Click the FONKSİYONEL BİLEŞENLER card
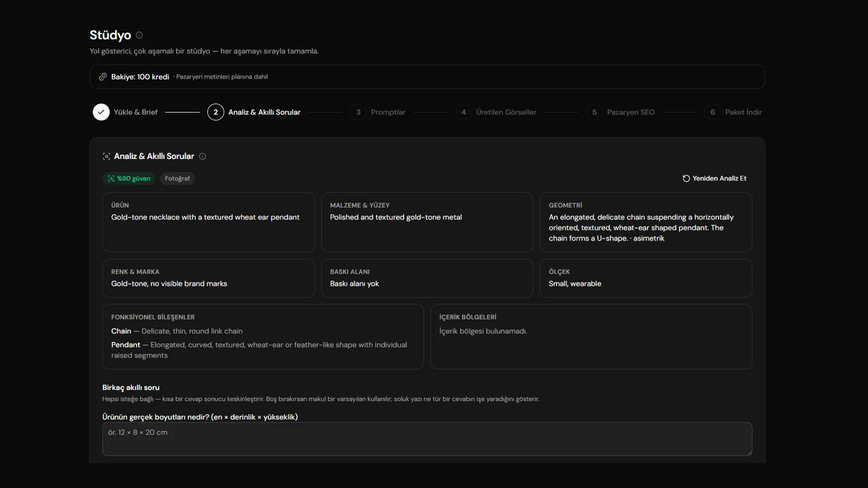Screen dimensions: 868x488 (263, 337)
